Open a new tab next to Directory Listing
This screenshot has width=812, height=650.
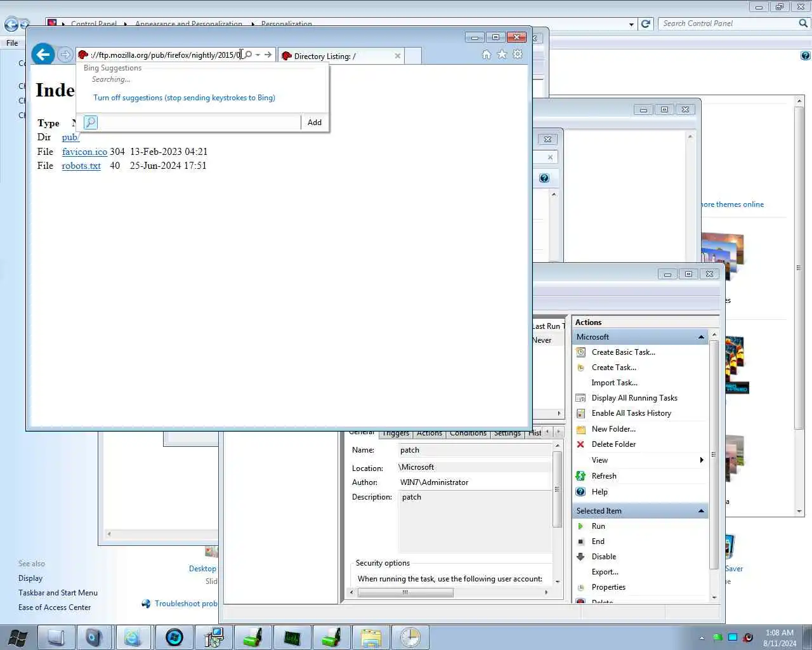(x=412, y=56)
